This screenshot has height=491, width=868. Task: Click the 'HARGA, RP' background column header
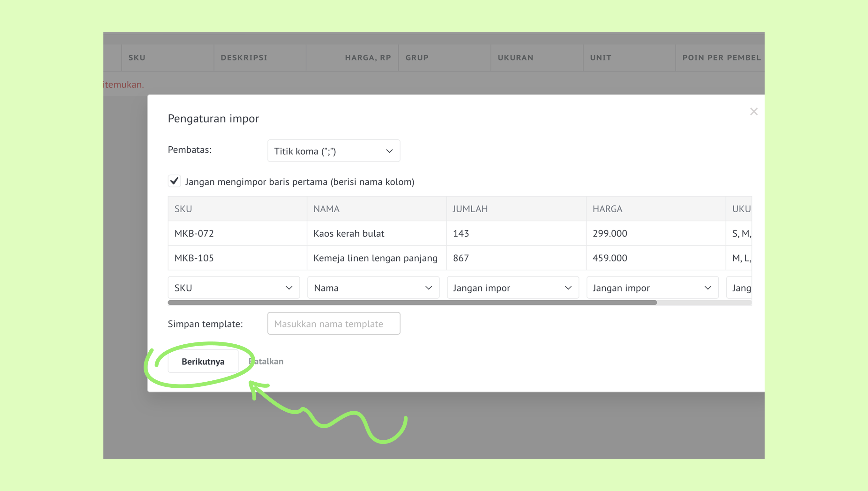[352, 58]
